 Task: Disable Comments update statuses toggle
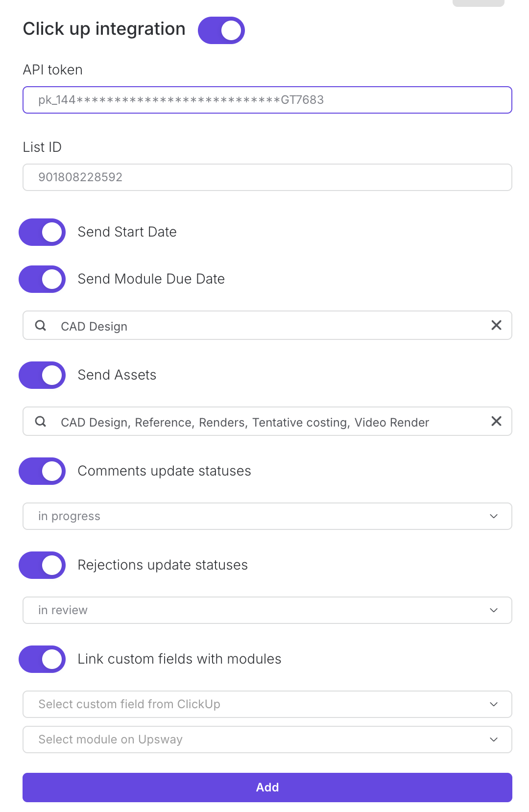(42, 471)
